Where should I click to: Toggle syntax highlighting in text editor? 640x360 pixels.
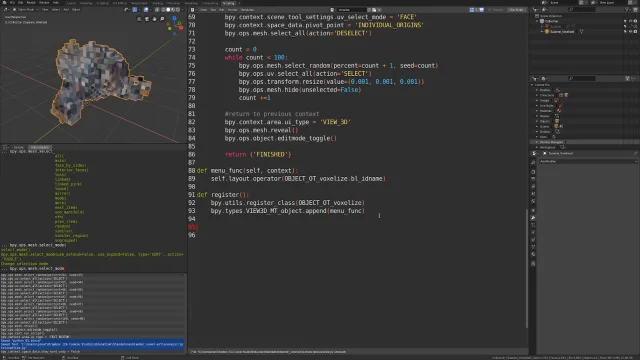point(482,9)
